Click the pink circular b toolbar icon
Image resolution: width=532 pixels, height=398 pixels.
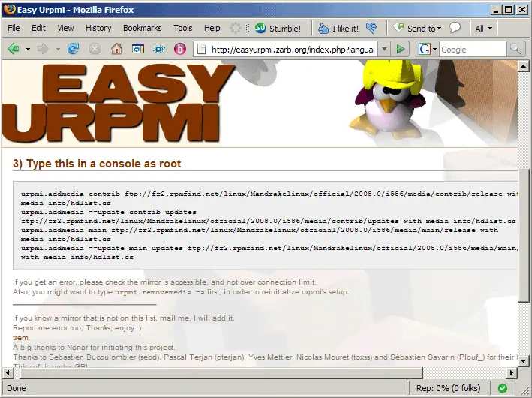(180, 49)
